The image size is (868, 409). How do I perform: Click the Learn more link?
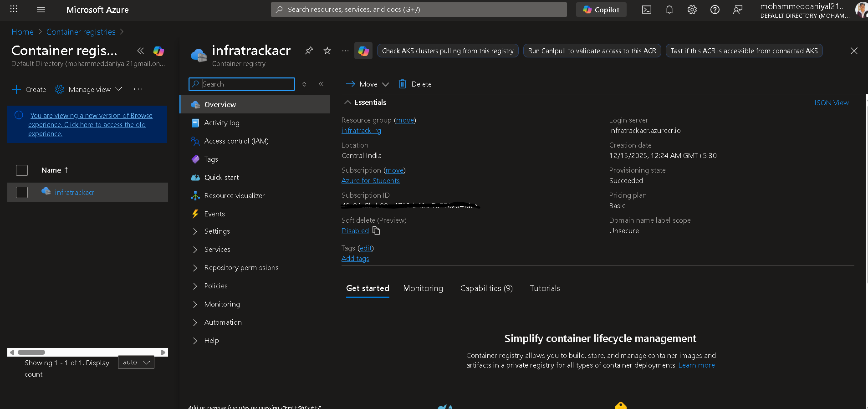[x=697, y=365]
